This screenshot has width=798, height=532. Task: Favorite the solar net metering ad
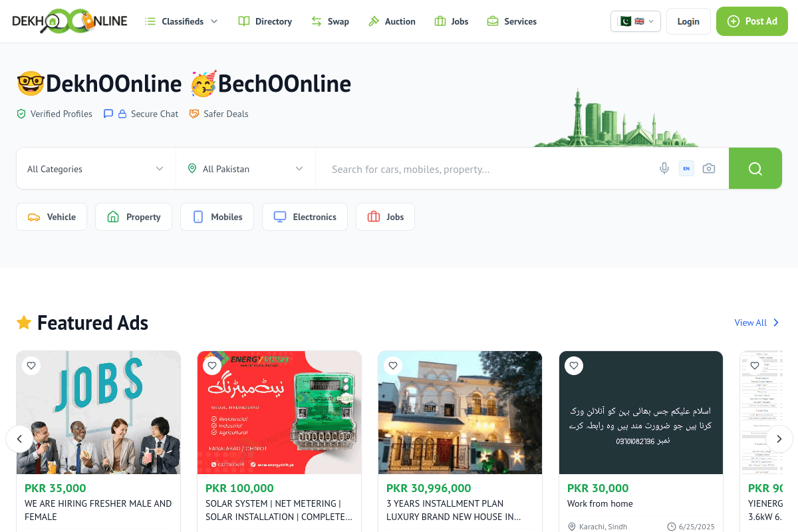pyautogui.click(x=212, y=365)
